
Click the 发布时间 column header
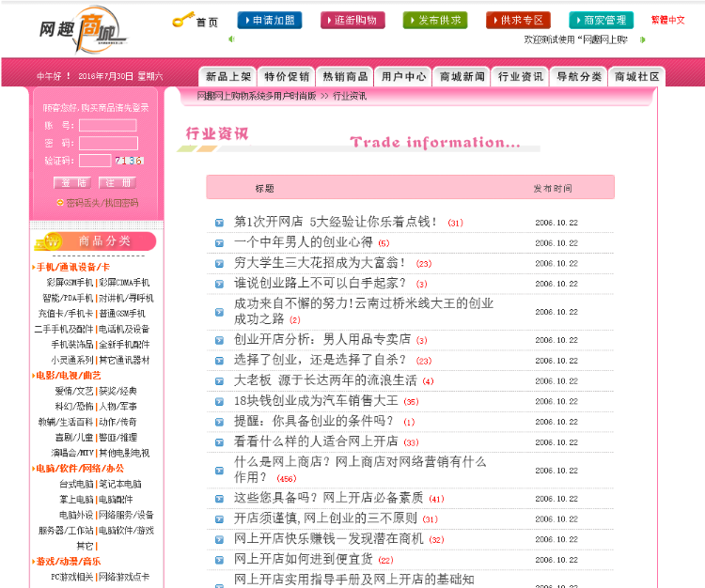click(553, 189)
